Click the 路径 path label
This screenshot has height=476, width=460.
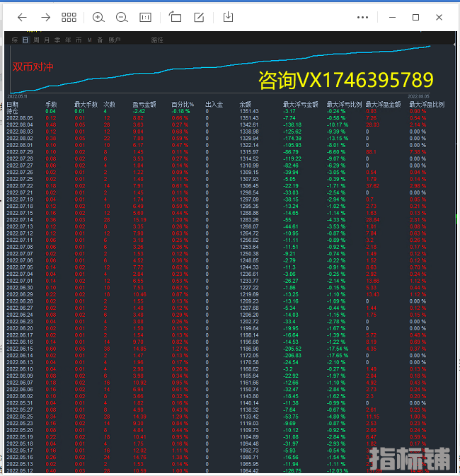click(x=157, y=40)
